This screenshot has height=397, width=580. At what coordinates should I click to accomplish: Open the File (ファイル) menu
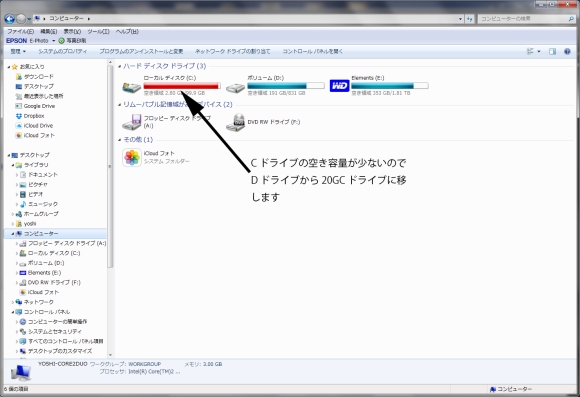click(21, 31)
